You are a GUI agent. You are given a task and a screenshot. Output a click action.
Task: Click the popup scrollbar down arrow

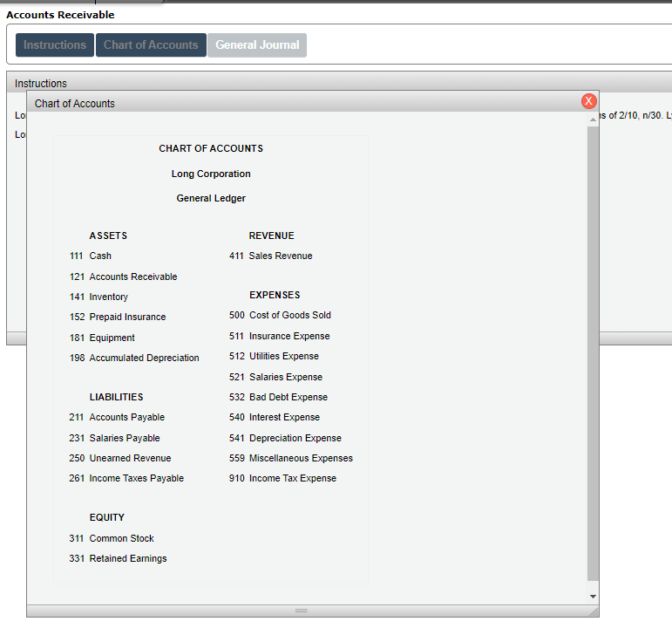pos(593,597)
